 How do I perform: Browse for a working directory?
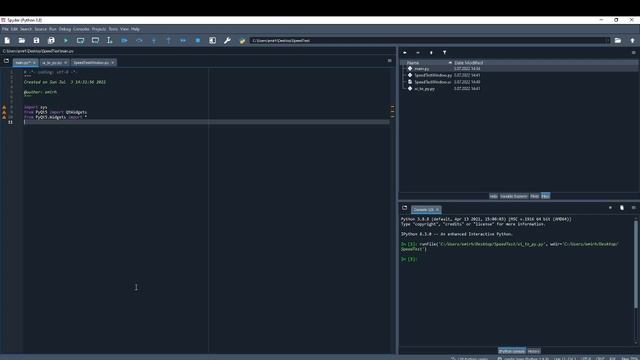pos(618,40)
